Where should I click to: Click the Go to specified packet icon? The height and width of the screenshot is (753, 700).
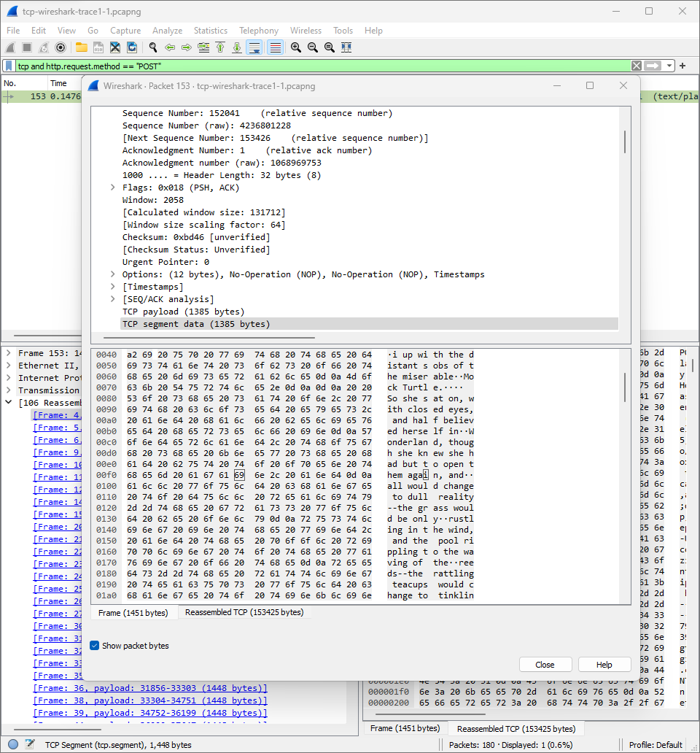tap(203, 47)
